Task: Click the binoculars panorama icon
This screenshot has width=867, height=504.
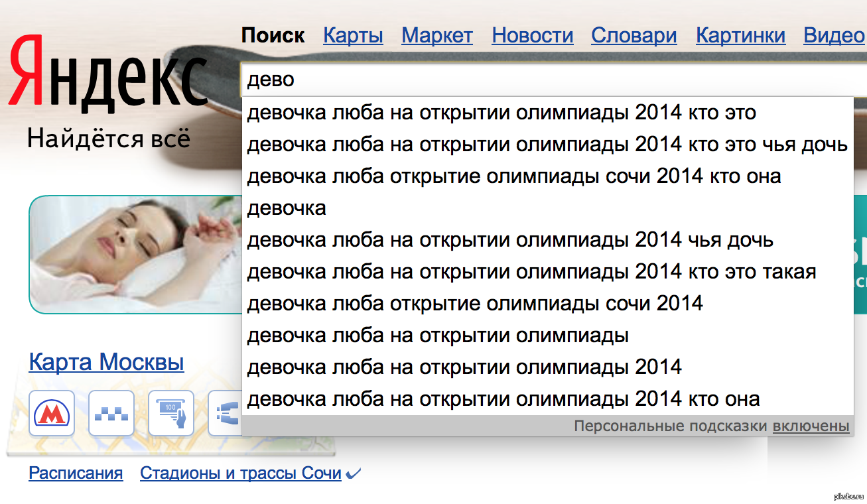Action: tap(226, 414)
